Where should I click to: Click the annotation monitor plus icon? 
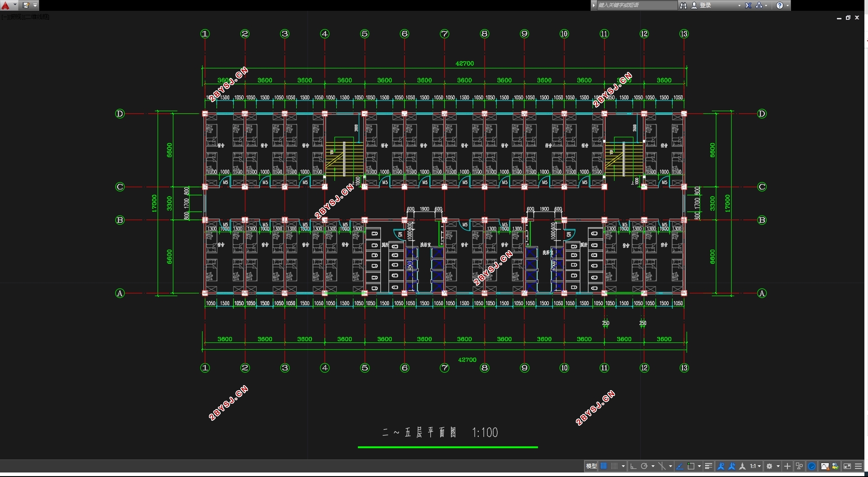tap(787, 466)
